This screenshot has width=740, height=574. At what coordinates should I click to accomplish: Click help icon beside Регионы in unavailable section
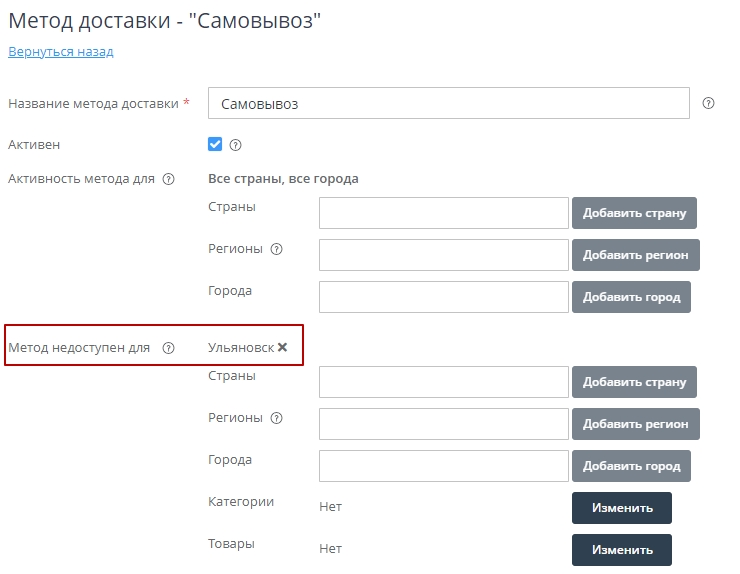[x=277, y=419]
